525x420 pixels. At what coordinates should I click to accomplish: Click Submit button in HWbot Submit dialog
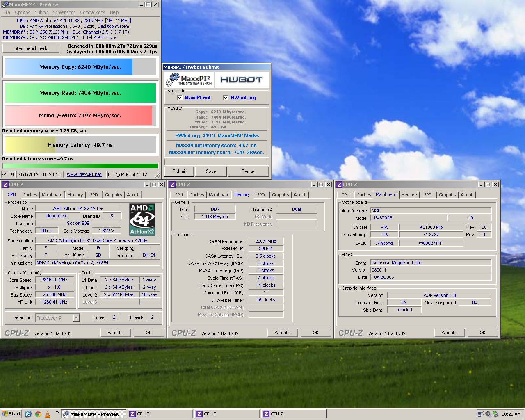tap(179, 171)
